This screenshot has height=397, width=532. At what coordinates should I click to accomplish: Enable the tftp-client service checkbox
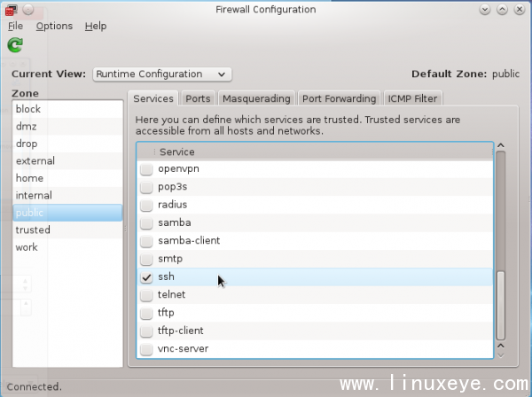[146, 331]
